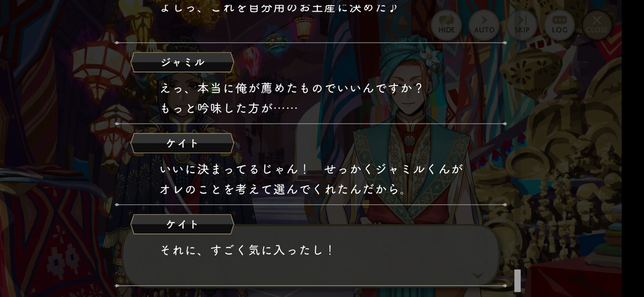Select middle ケイト name plate
Image resolution: width=644 pixels, height=297 pixels.
182,143
